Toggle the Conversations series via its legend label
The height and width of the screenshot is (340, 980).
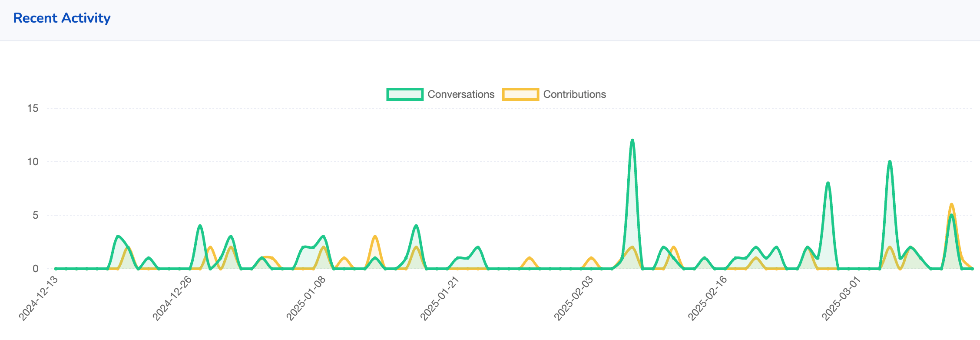[460, 94]
